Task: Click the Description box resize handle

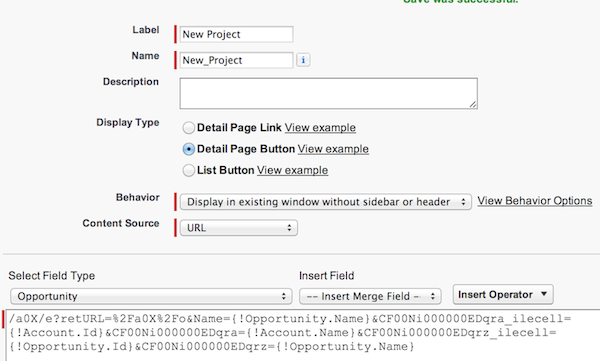Action: (473, 104)
